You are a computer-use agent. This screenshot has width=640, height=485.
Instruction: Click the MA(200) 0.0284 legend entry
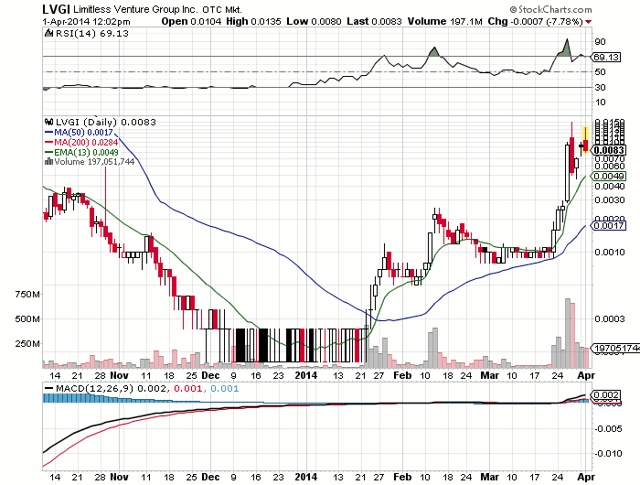click(x=86, y=142)
